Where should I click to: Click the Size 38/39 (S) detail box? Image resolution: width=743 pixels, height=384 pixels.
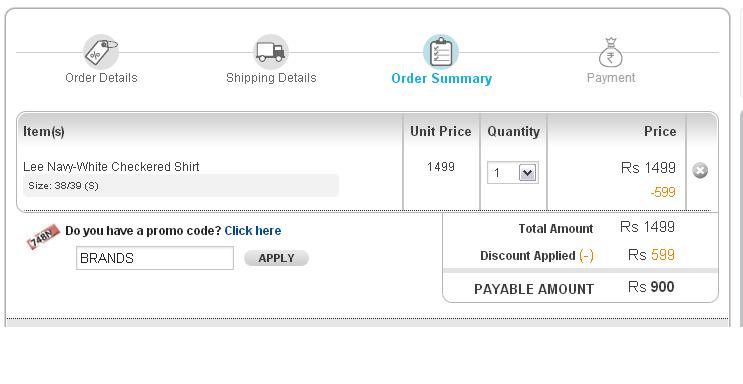181,185
